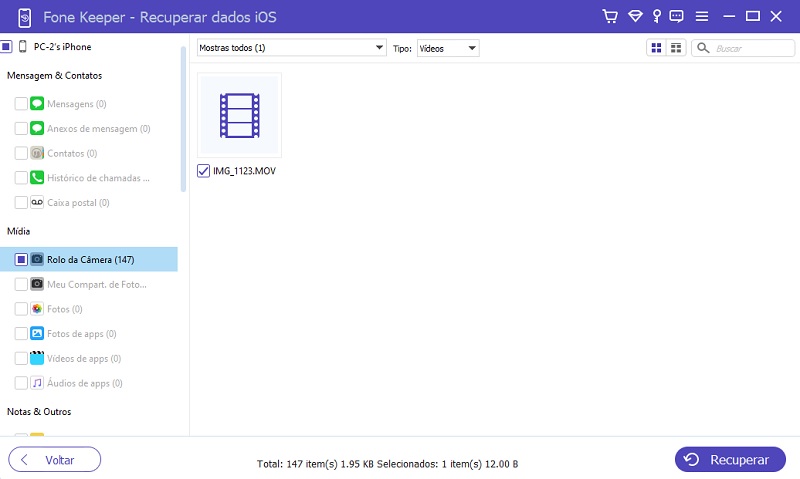
Task: Select Rolo da Câmera (147) category
Action: [x=90, y=259]
